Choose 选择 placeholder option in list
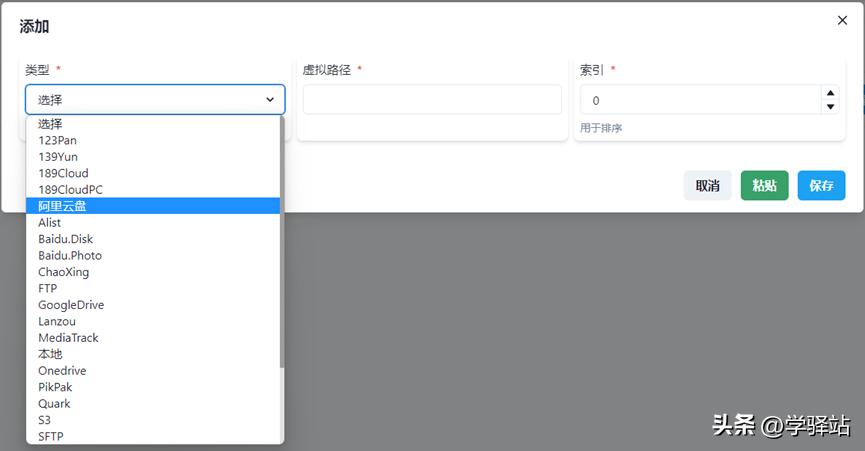The width and height of the screenshot is (865, 451). pos(153,124)
